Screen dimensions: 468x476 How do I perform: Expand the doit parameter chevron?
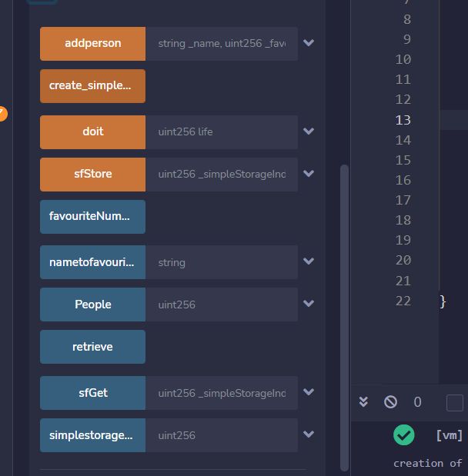pyautogui.click(x=309, y=131)
